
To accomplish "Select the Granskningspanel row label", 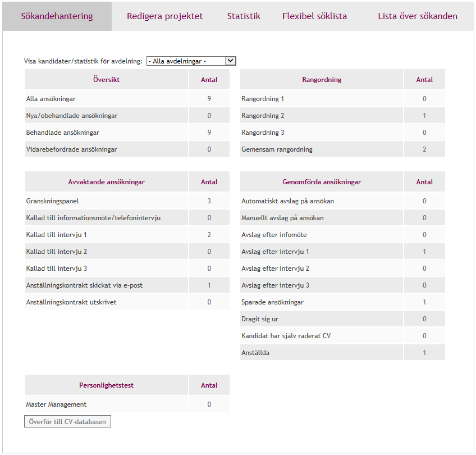I will (52, 201).
